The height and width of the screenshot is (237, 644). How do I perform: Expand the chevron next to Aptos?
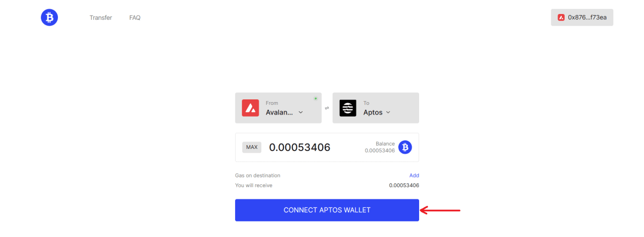pos(388,112)
